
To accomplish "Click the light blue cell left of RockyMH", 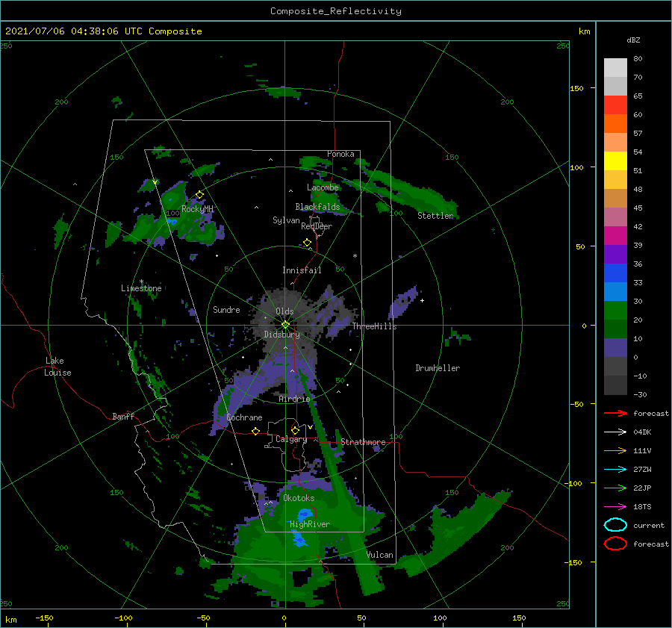I will 172,221.
